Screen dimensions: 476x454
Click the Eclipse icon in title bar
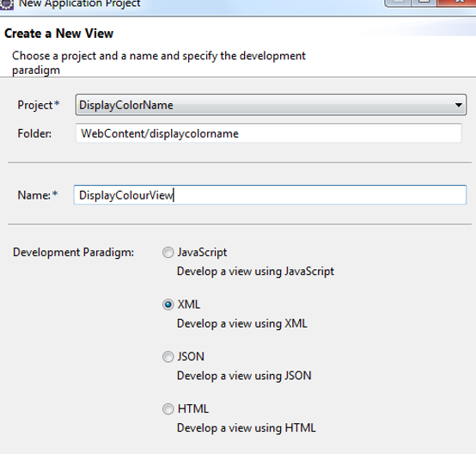(x=6, y=4)
